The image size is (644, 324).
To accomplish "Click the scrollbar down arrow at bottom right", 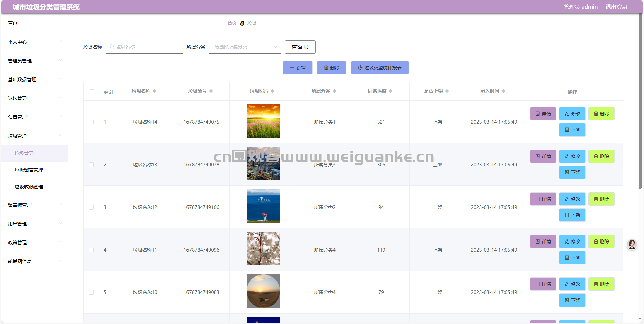I will pyautogui.click(x=640, y=319).
